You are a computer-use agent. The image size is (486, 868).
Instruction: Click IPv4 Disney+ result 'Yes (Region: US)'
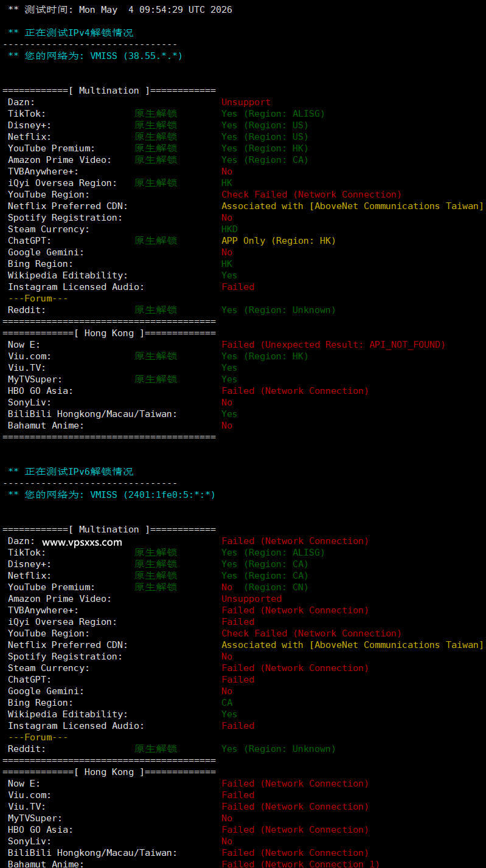pyautogui.click(x=265, y=125)
